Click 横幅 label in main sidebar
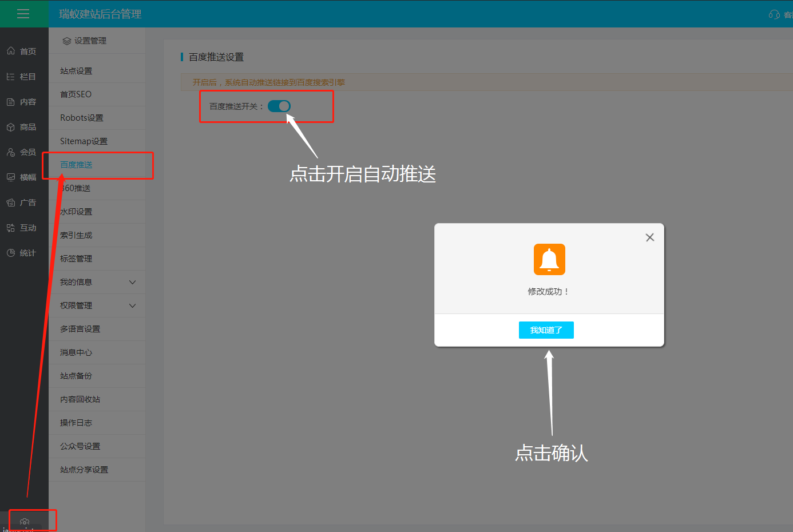The image size is (793, 532). point(28,177)
